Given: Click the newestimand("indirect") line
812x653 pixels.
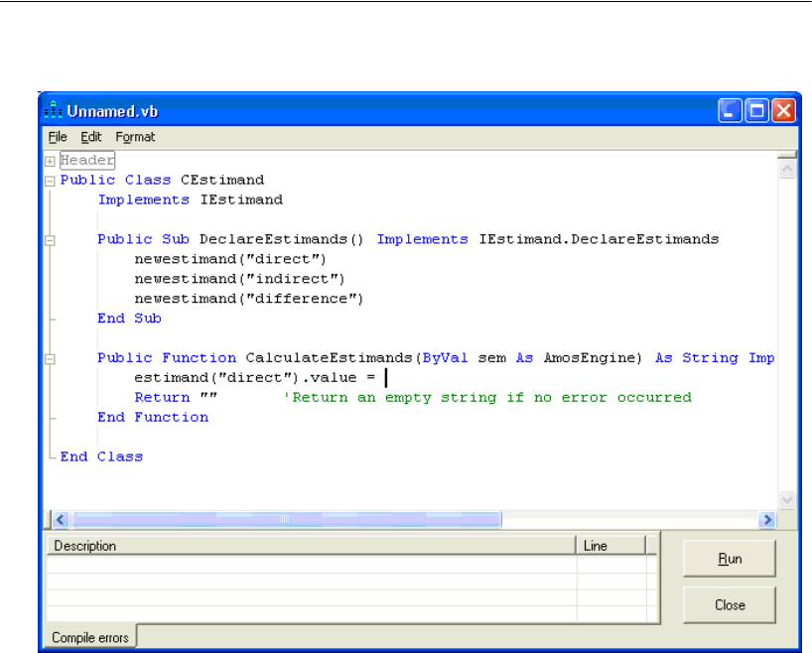Looking at the screenshot, I should tap(240, 279).
